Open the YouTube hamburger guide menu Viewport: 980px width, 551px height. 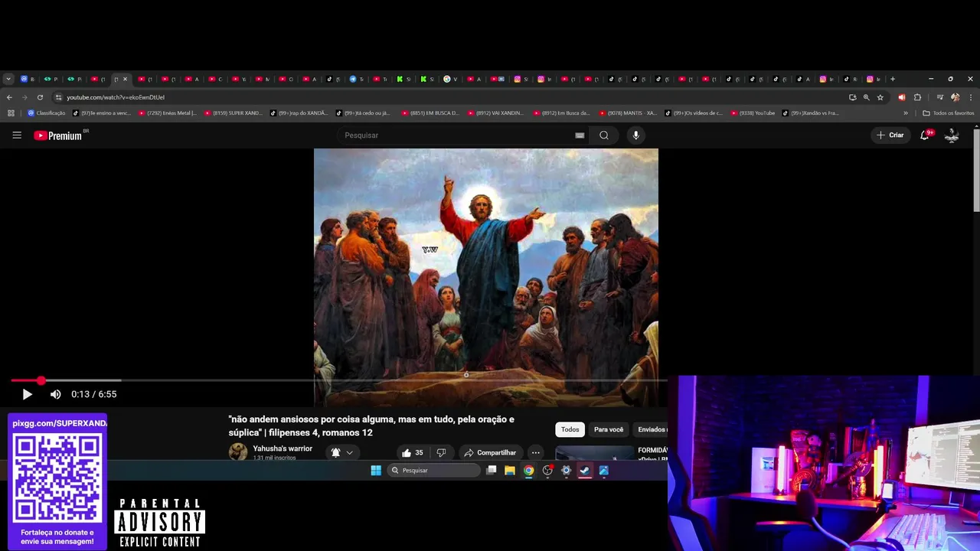(x=17, y=135)
